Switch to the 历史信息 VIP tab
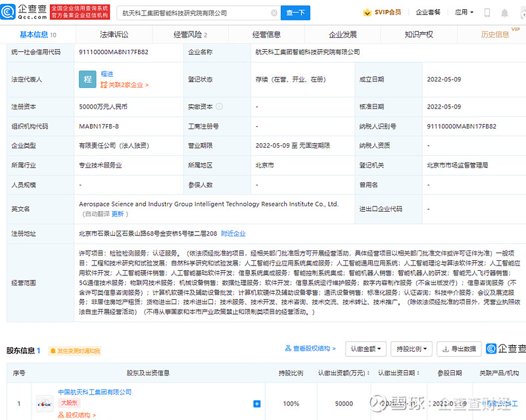Viewport: 526px width, 420px height. point(495,35)
